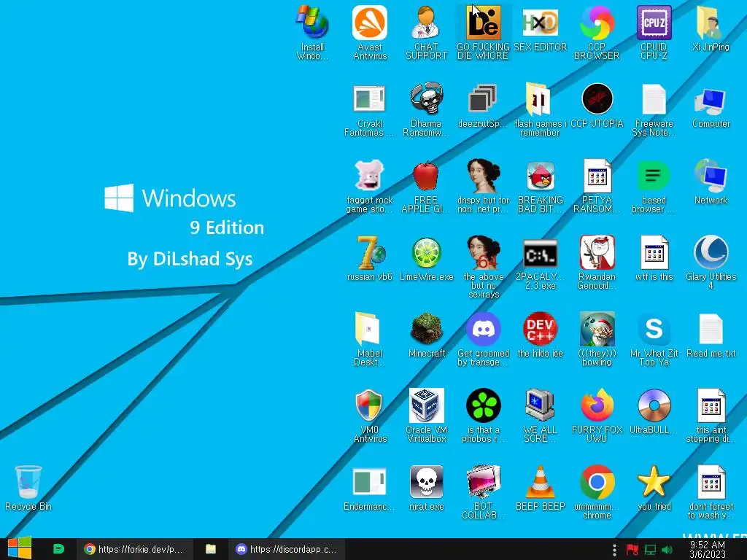Select the wtf is this file icon
Image resolution: width=747 pixels, height=560 pixels.
click(x=654, y=259)
